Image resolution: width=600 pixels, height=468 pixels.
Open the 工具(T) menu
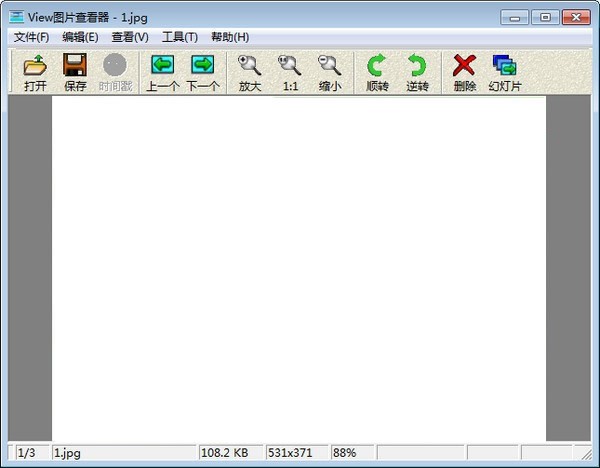pos(180,37)
